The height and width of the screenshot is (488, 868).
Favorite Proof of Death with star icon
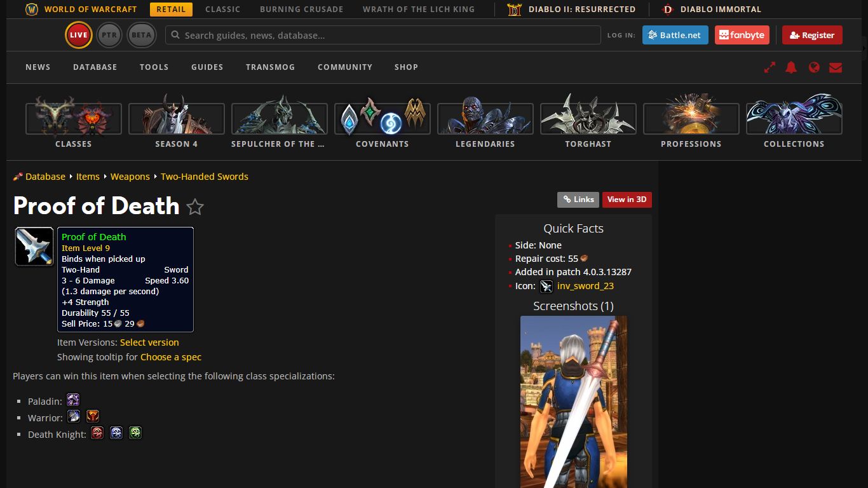pos(195,207)
